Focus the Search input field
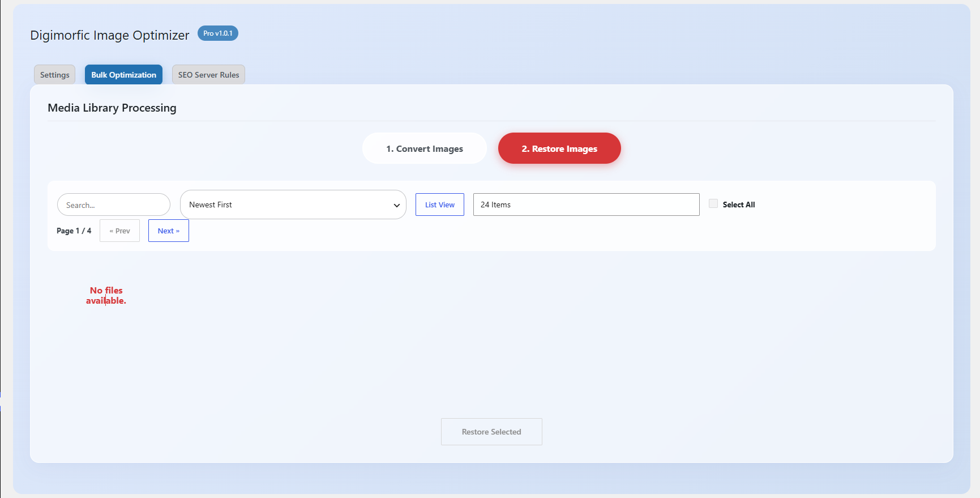This screenshot has width=980, height=498. [x=114, y=205]
